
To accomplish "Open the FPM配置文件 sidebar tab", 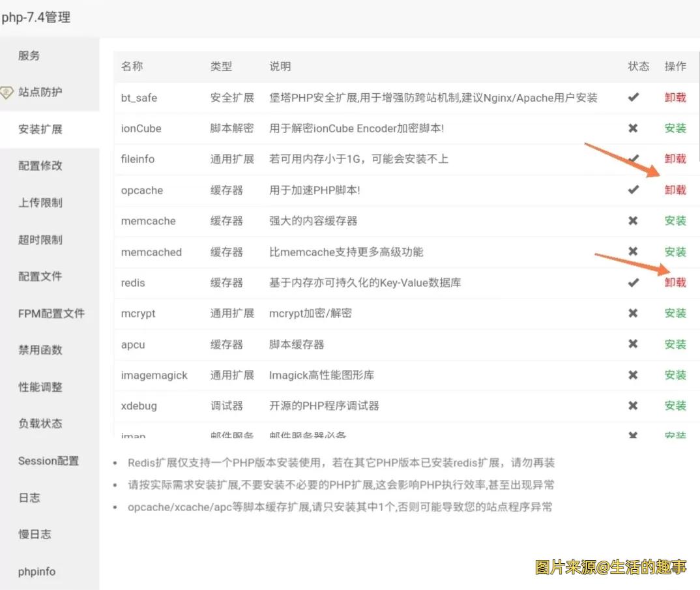I will click(x=51, y=314).
